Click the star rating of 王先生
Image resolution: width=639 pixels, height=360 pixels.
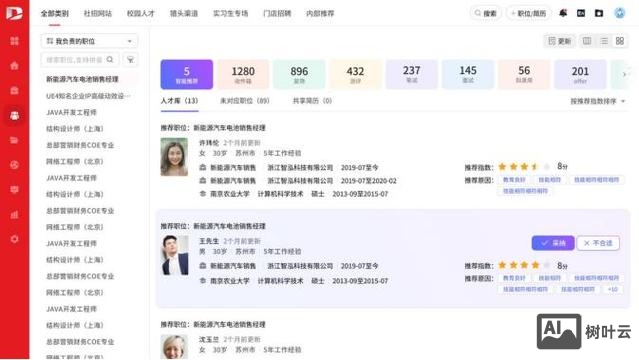pyautogui.click(x=524, y=265)
